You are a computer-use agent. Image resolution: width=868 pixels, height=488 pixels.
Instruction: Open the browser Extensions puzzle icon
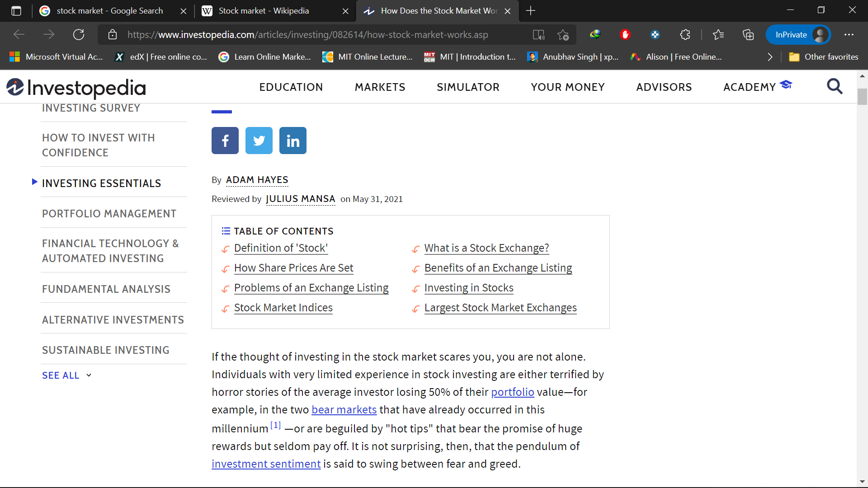pyautogui.click(x=685, y=35)
